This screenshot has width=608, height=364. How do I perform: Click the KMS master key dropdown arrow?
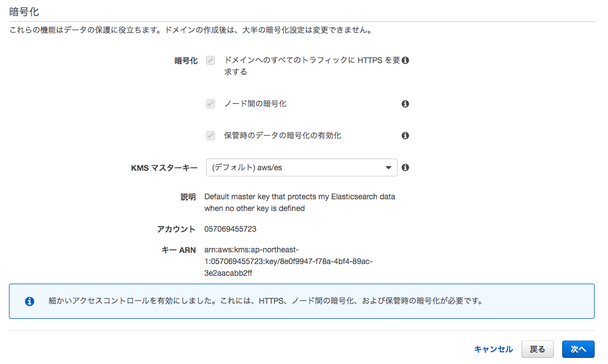pyautogui.click(x=389, y=167)
